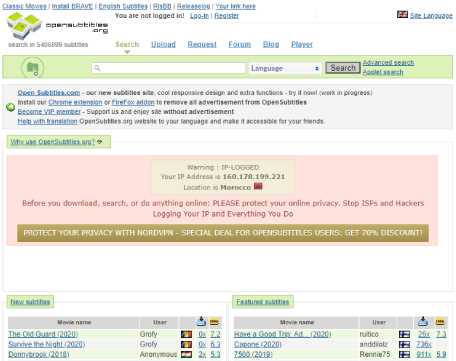Open The Old Guard (2020) subtitle
This screenshot has height=361, width=456.
click(x=43, y=334)
